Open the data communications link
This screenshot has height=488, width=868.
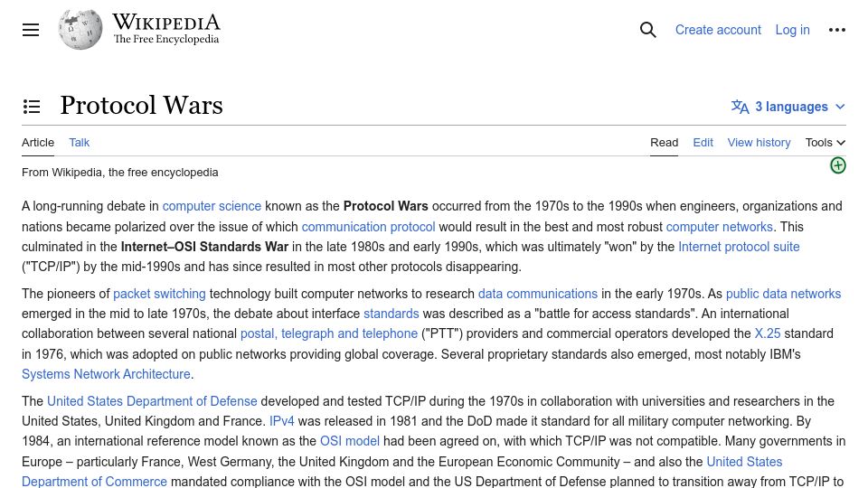point(537,294)
